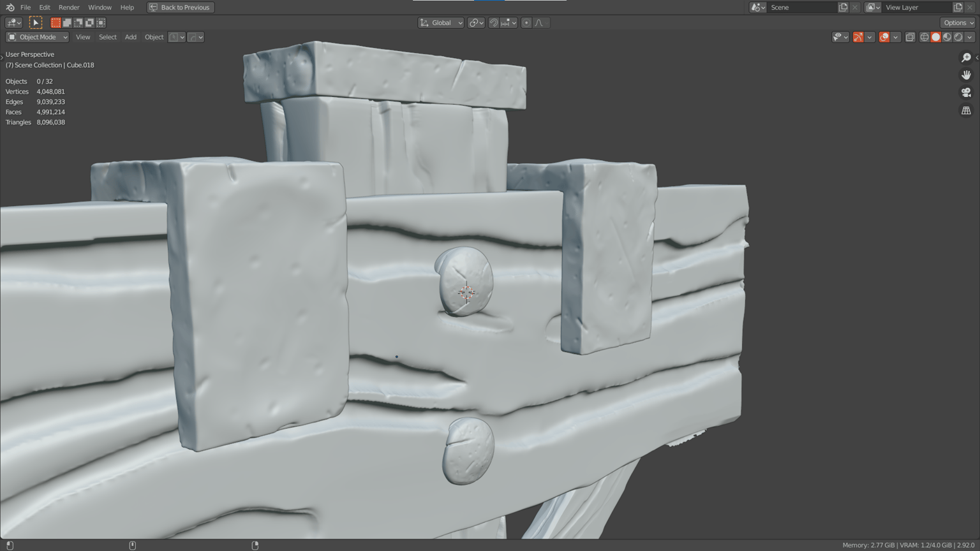Screen dimensions: 980x551
Task: Open the view layer browse icon
Action: coord(873,7)
